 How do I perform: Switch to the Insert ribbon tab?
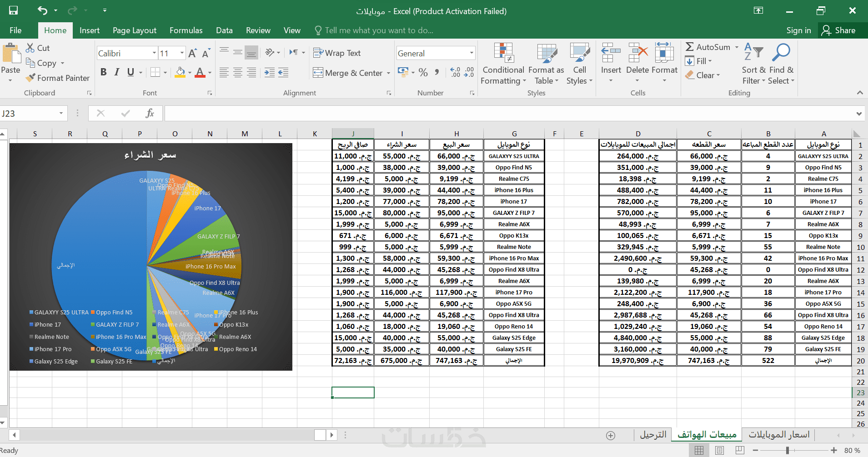(90, 30)
